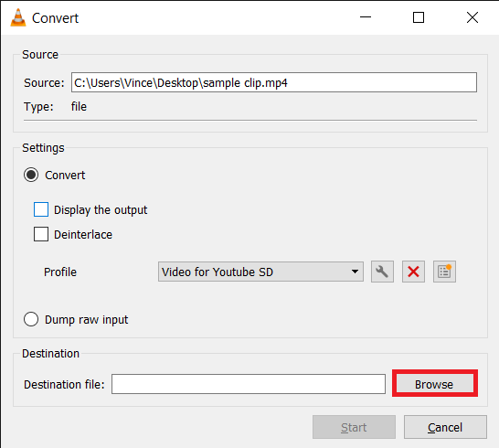The width and height of the screenshot is (499, 448).
Task: Open the edit selected profile wrench icon
Action: (x=382, y=272)
